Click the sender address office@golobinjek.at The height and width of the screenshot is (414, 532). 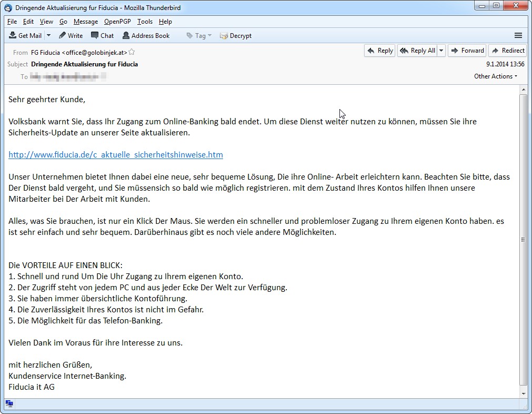pos(94,52)
